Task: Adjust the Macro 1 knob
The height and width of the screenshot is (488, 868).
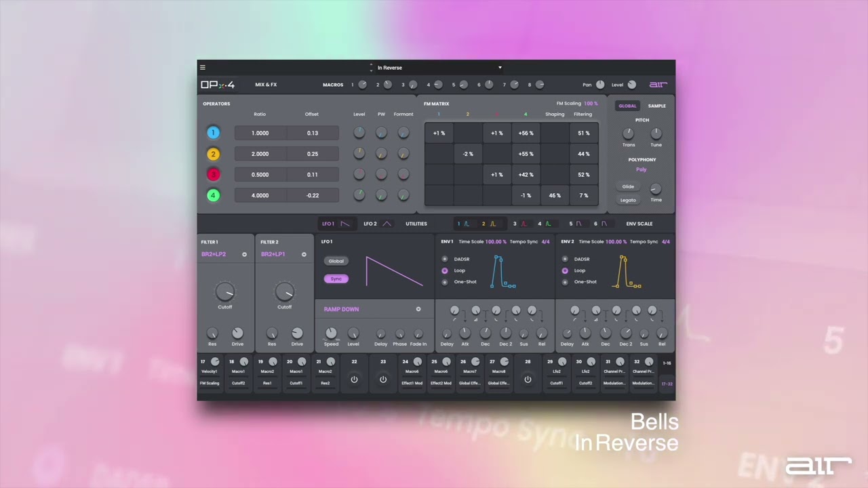Action: pos(362,85)
